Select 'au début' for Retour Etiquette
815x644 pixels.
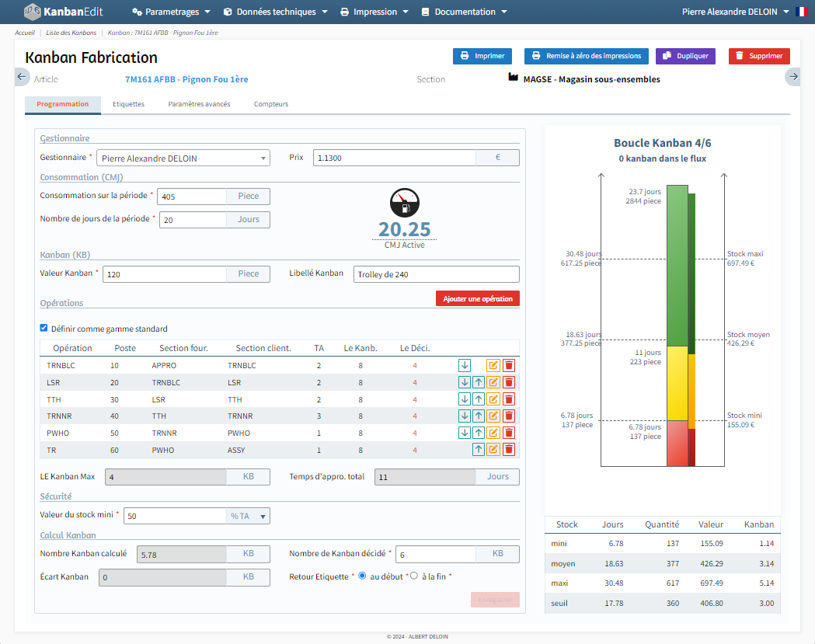(x=362, y=576)
